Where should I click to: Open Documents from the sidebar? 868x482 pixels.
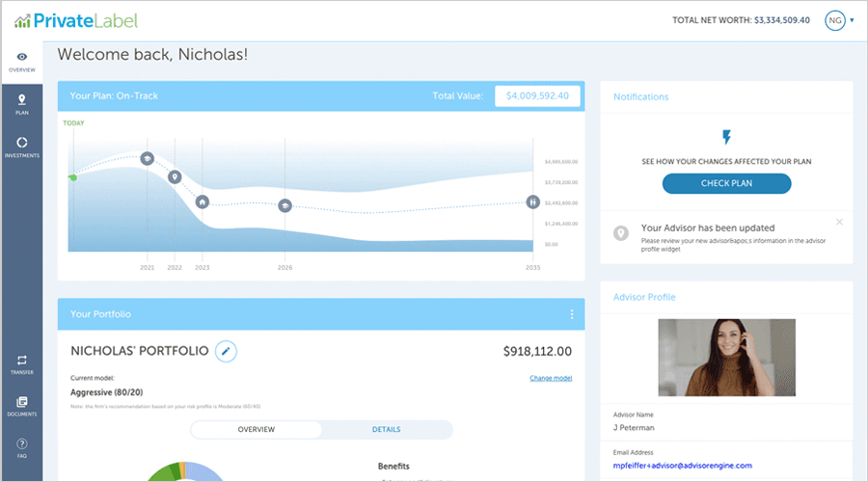pos(21,405)
